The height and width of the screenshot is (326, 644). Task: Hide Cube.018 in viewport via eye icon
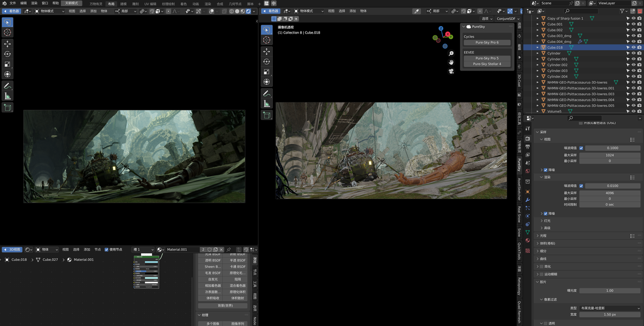[x=634, y=47]
